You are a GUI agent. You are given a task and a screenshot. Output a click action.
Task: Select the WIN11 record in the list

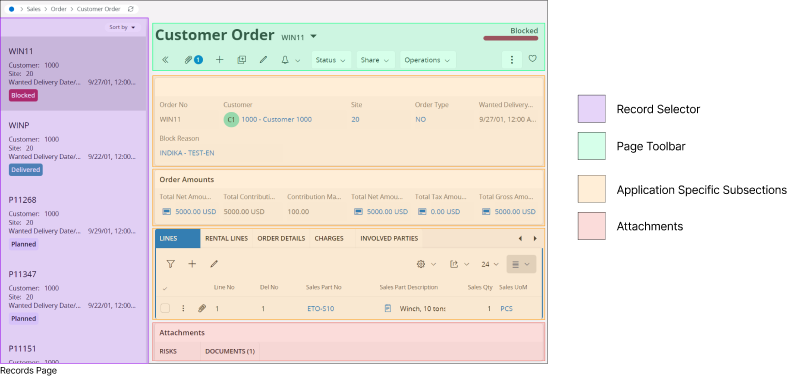click(x=74, y=74)
